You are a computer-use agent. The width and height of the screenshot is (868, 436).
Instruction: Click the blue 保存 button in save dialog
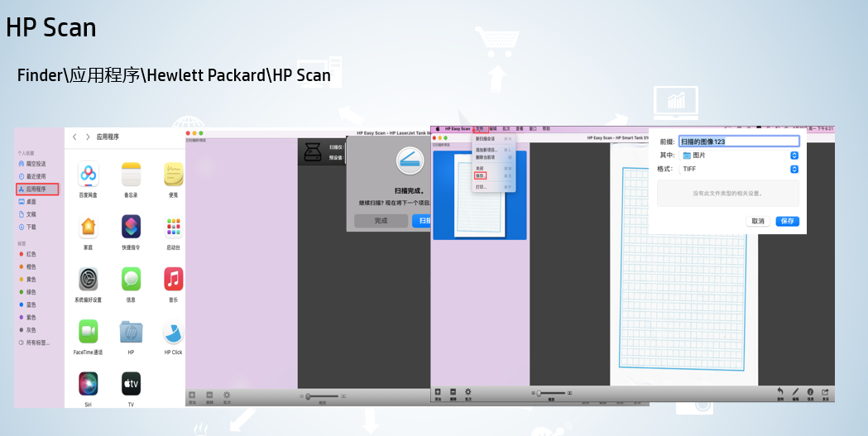tap(787, 222)
